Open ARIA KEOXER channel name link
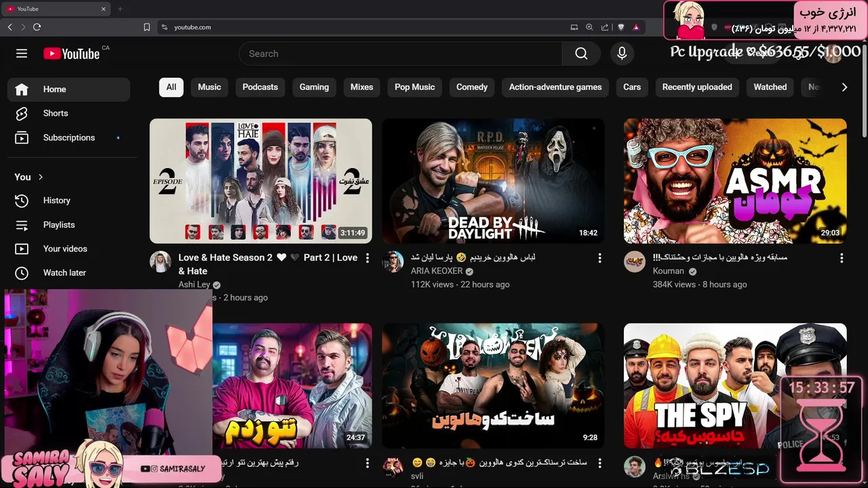Image resolution: width=868 pixels, height=488 pixels. pos(437,271)
